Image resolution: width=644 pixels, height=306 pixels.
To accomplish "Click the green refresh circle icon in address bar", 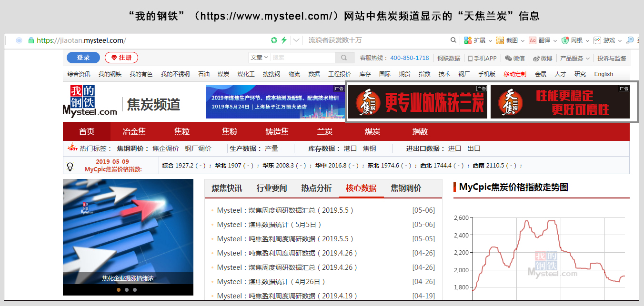I will pyautogui.click(x=274, y=40).
